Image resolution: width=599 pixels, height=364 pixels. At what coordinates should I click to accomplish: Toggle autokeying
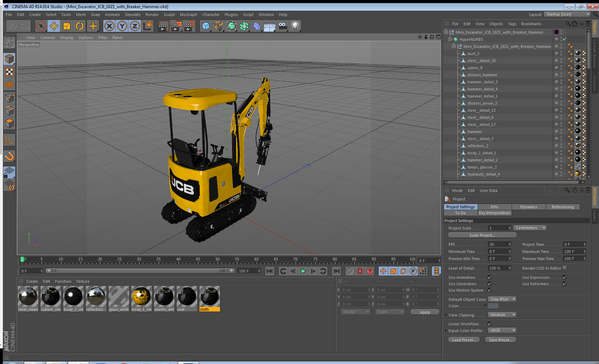pos(360,271)
